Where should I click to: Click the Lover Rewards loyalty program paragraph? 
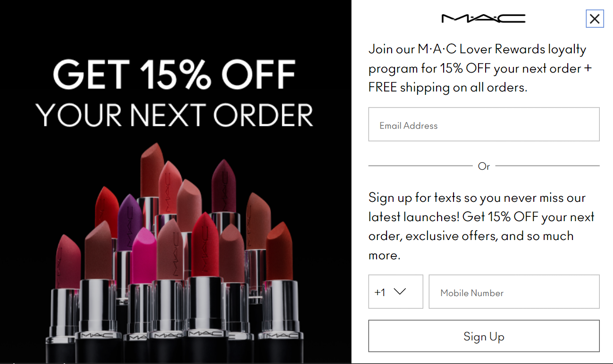(x=480, y=68)
